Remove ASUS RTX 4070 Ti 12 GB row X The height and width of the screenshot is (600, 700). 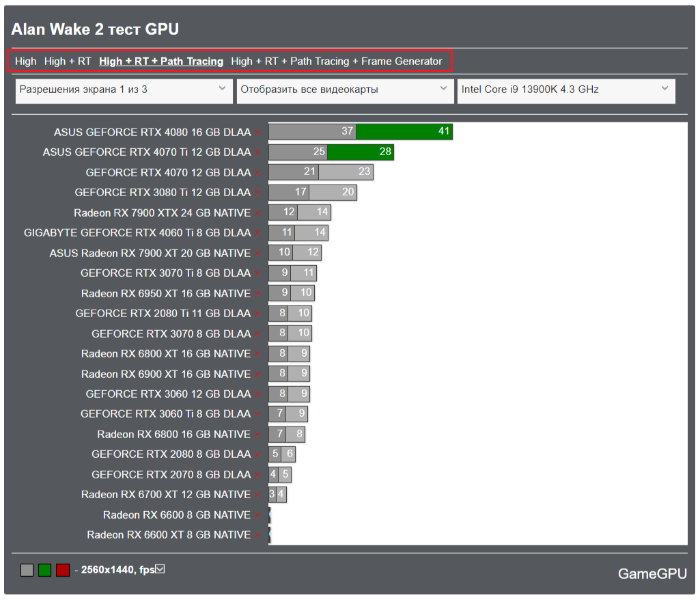click(x=257, y=153)
